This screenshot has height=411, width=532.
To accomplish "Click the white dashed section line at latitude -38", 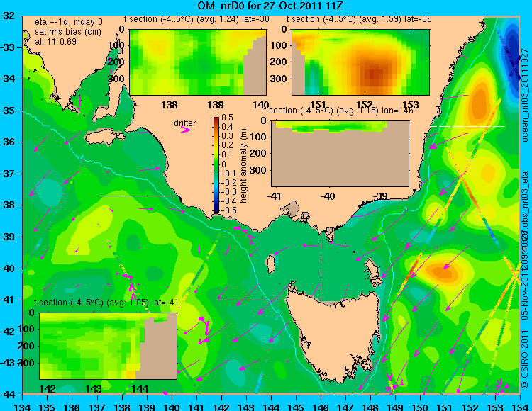I will click(x=136, y=196).
